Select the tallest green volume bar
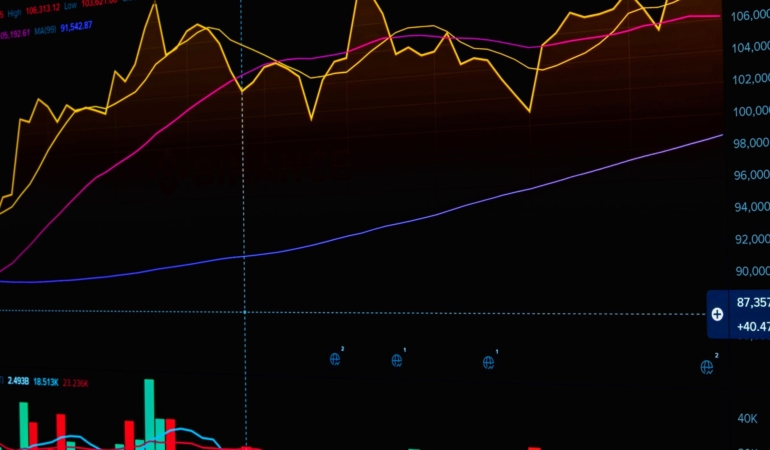770x450 pixels. click(149, 413)
